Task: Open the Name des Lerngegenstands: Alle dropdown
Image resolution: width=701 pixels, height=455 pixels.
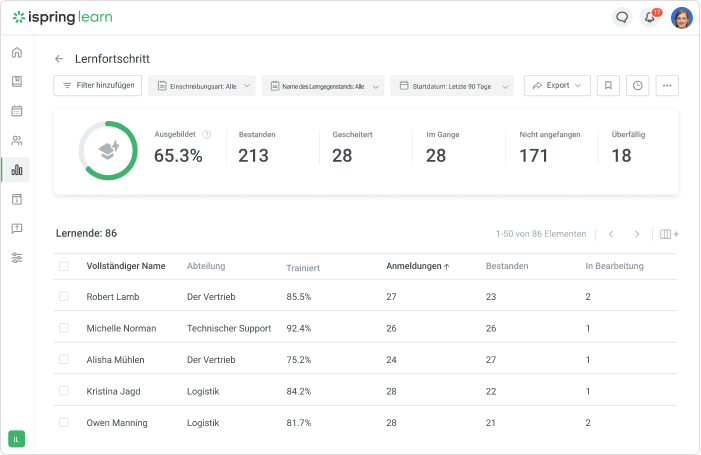Action: (323, 86)
